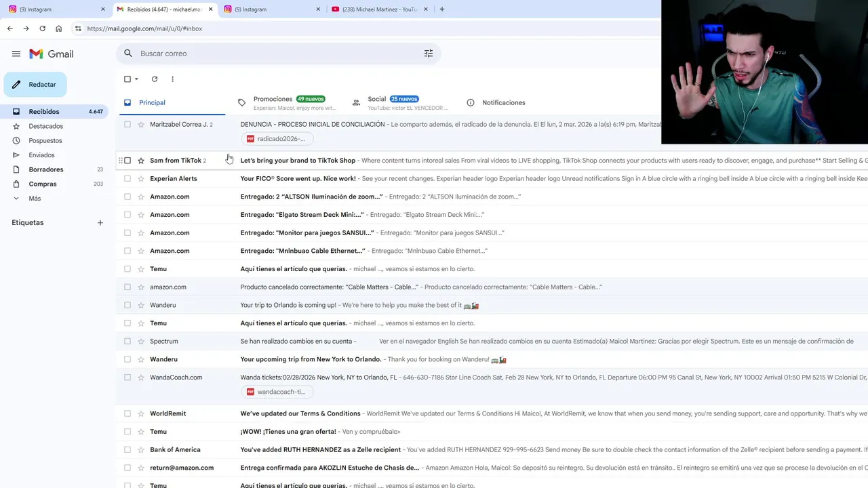Close the first Instagram tab

point(103,9)
